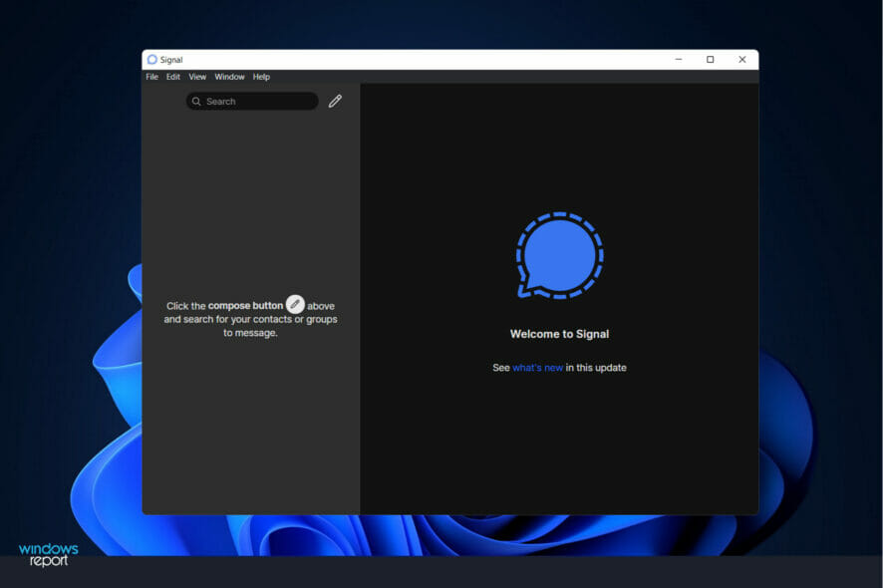Screen dimensions: 883x588
Task: Open the Help menu
Action: [x=261, y=77]
